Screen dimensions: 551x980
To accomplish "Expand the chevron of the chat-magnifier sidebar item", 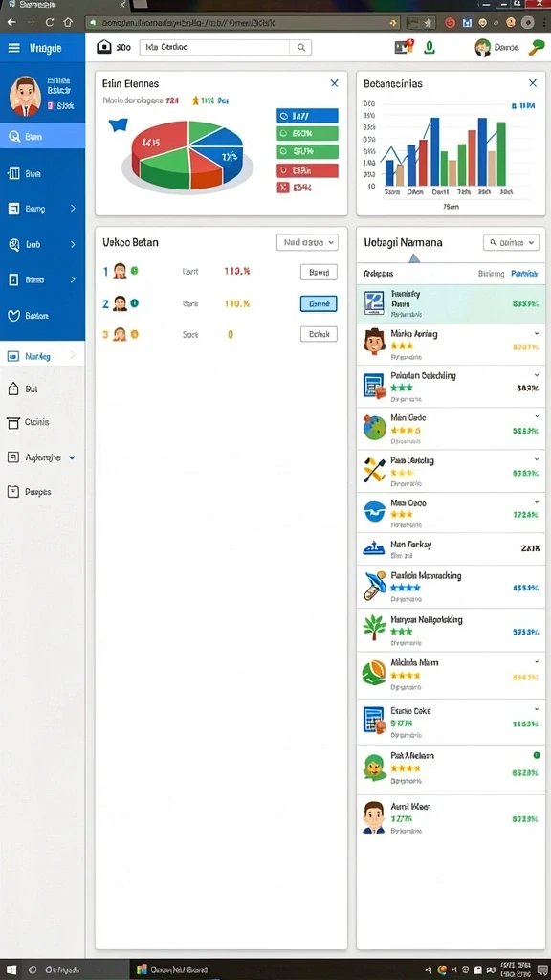I will tap(73, 244).
